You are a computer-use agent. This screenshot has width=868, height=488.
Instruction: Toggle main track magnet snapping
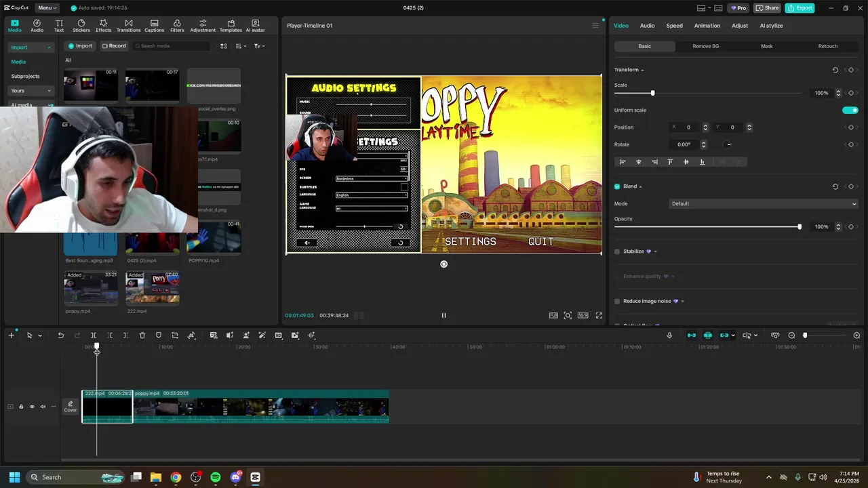pyautogui.click(x=692, y=335)
